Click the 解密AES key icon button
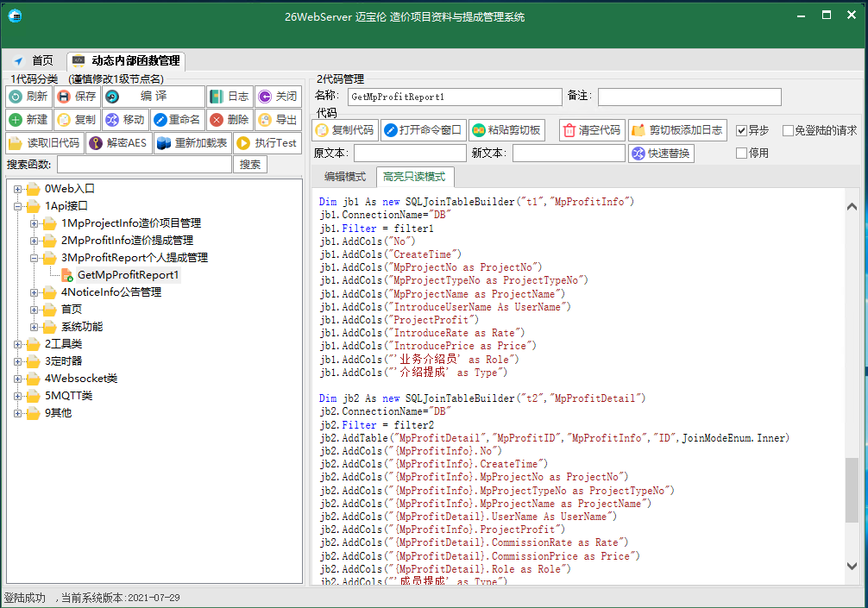 tap(119, 143)
